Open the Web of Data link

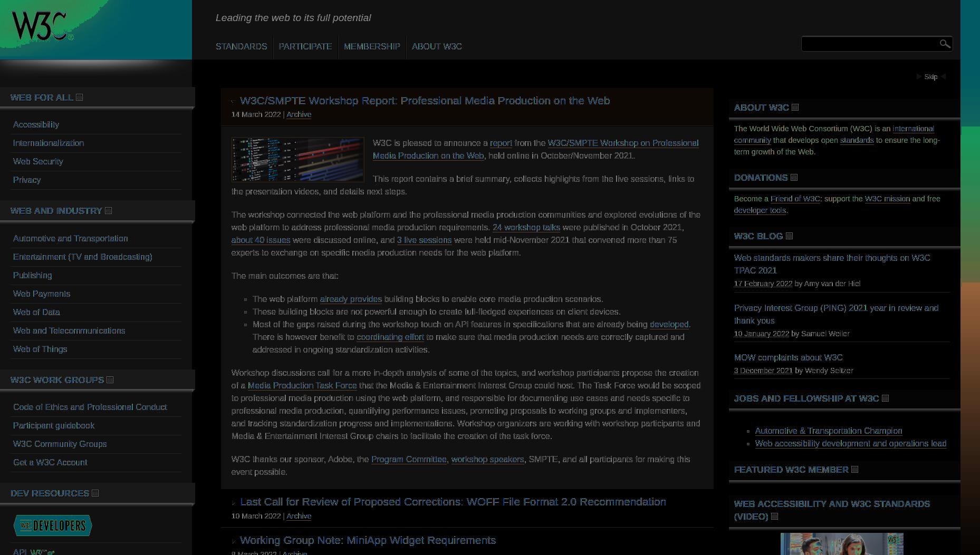[x=36, y=312]
